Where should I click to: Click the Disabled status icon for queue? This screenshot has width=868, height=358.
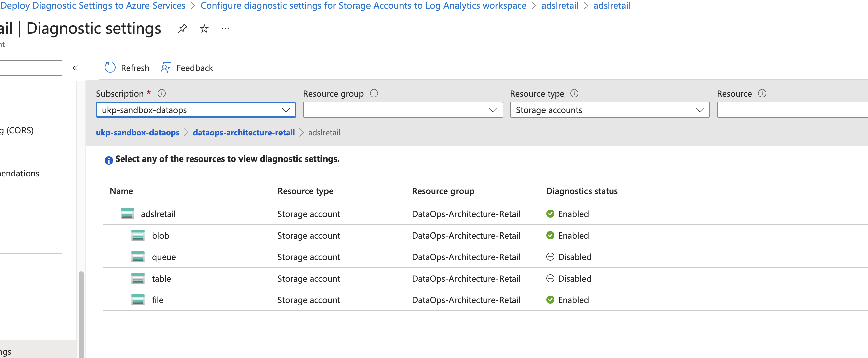coord(550,257)
